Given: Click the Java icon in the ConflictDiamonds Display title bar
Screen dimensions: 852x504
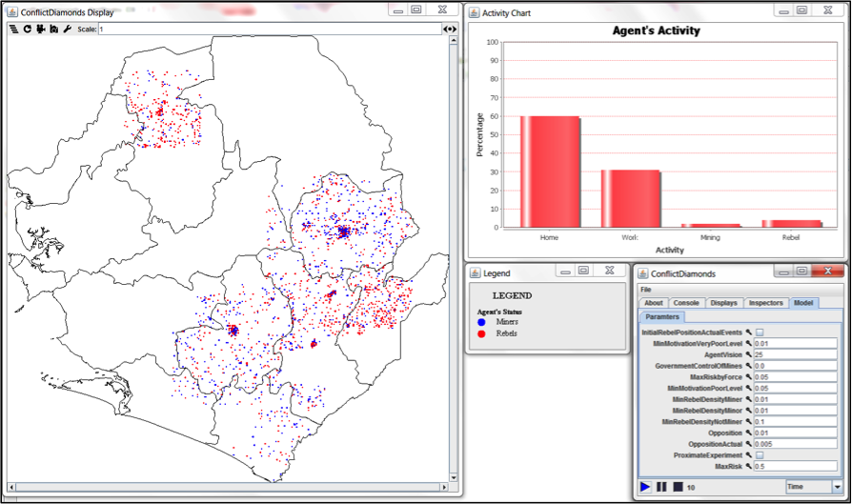Looking at the screenshot, I should [x=12, y=12].
